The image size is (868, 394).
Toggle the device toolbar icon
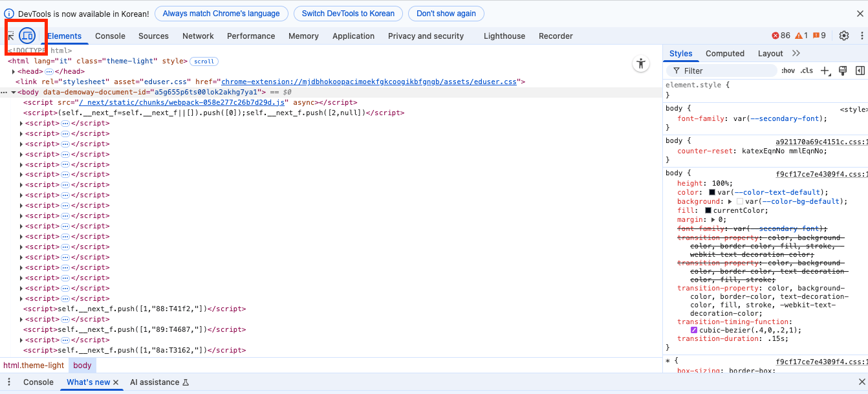(x=27, y=36)
